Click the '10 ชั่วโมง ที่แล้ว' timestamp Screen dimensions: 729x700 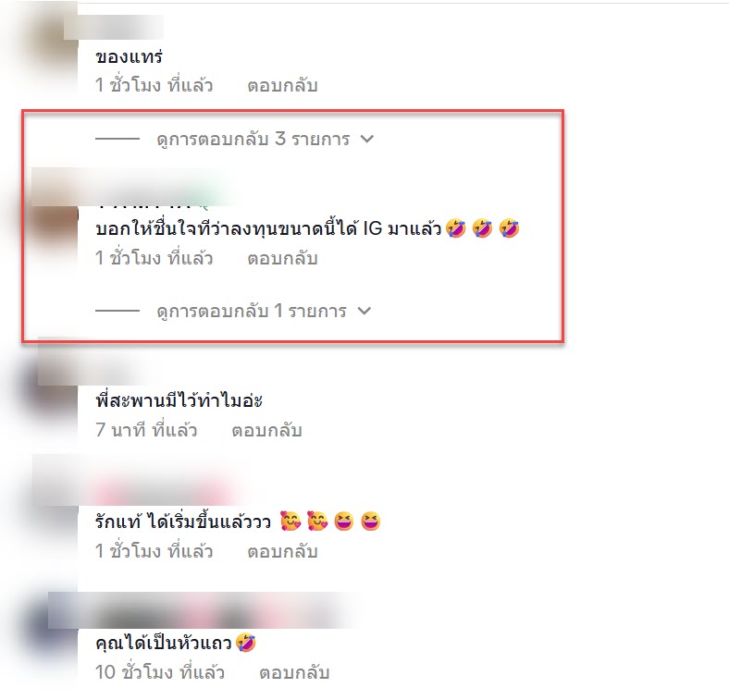[160, 672]
